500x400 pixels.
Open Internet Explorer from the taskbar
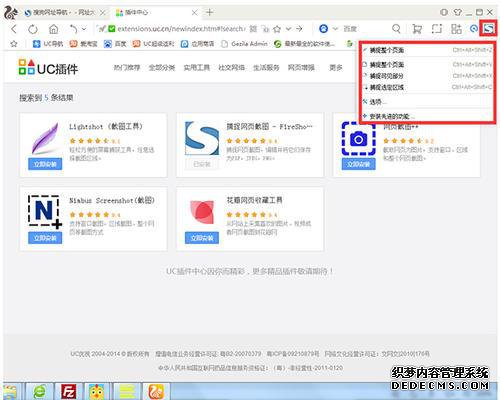(39, 391)
